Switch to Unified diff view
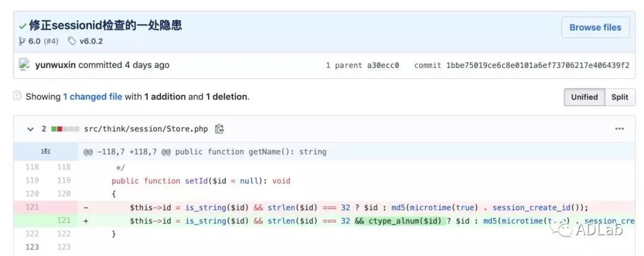This screenshot has width=644, height=256. [584, 97]
